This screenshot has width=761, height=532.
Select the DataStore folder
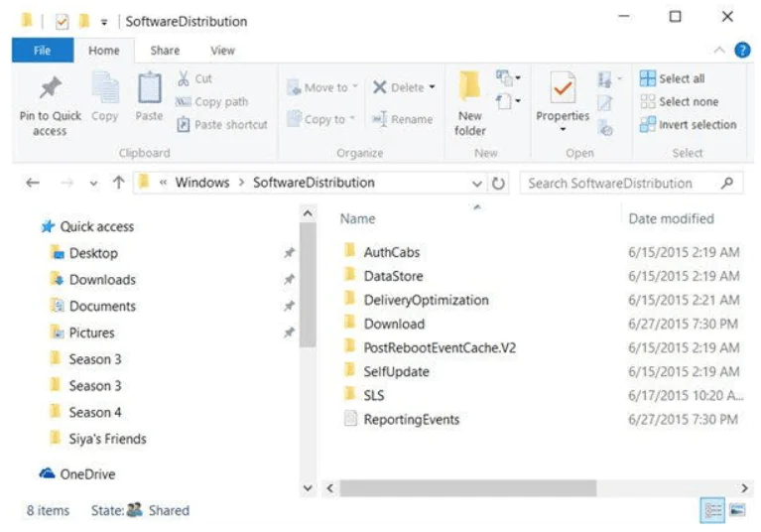[x=393, y=276]
